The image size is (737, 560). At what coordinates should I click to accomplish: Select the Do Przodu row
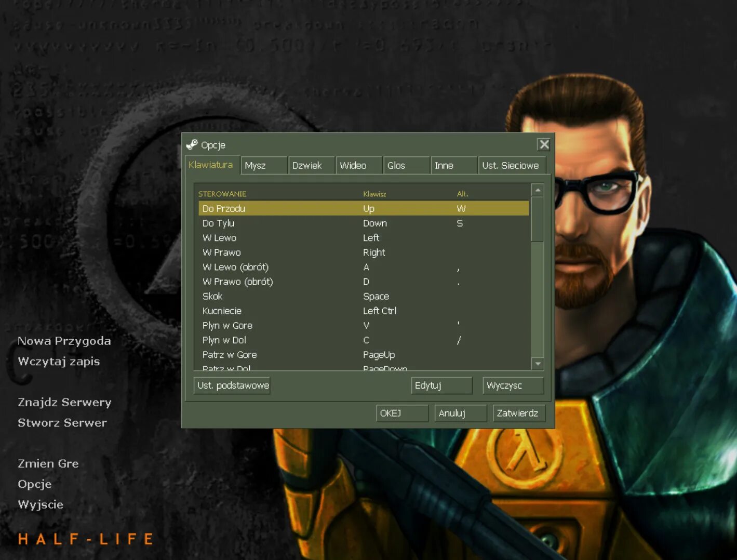point(364,208)
